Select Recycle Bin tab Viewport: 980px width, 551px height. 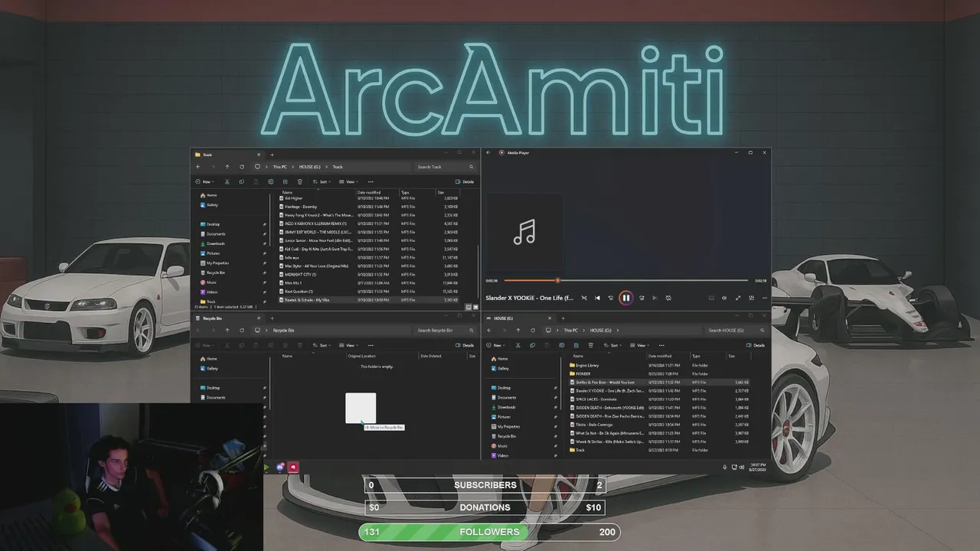pos(229,318)
